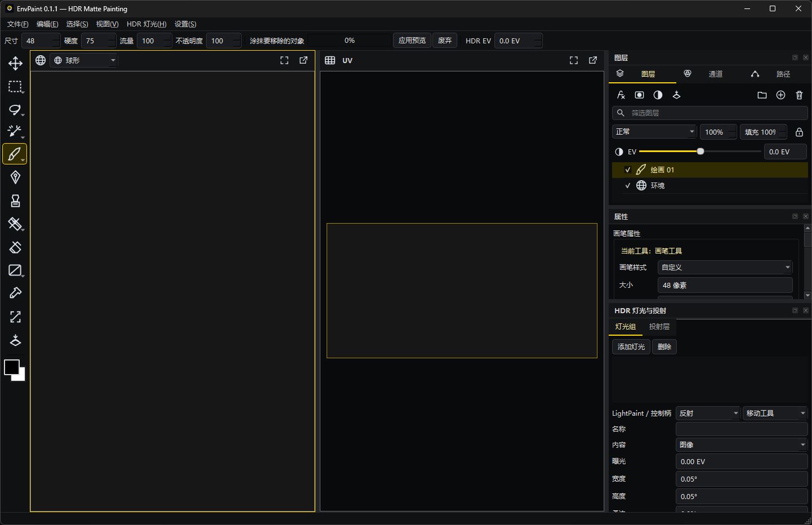Click the UV grid icon in viewport header
The image size is (812, 525).
pyautogui.click(x=330, y=60)
